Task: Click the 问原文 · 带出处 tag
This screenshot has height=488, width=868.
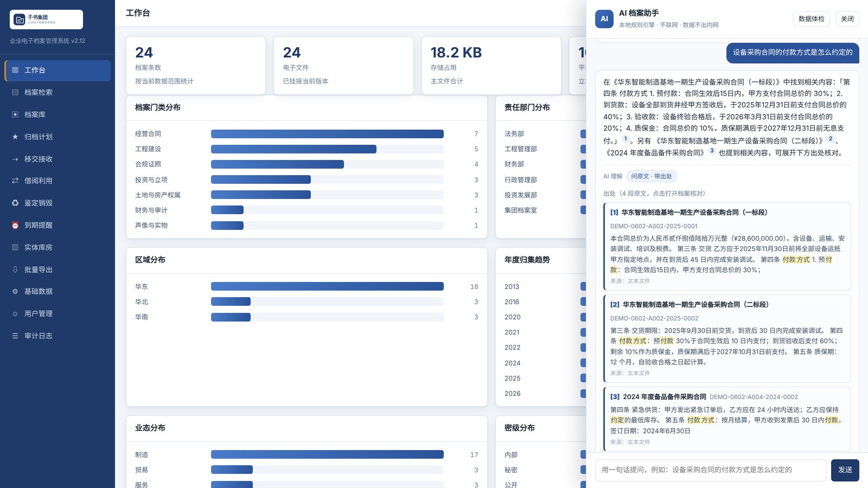Action: tap(652, 176)
